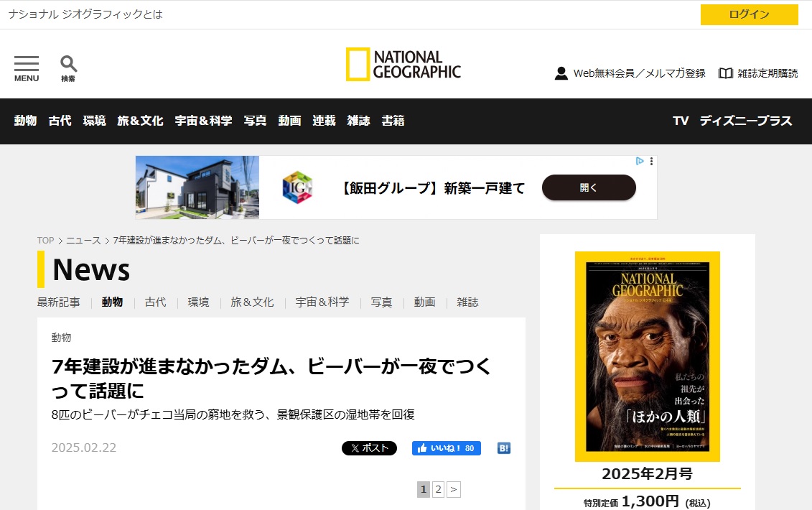Click the Web無料会員 person icon

561,73
